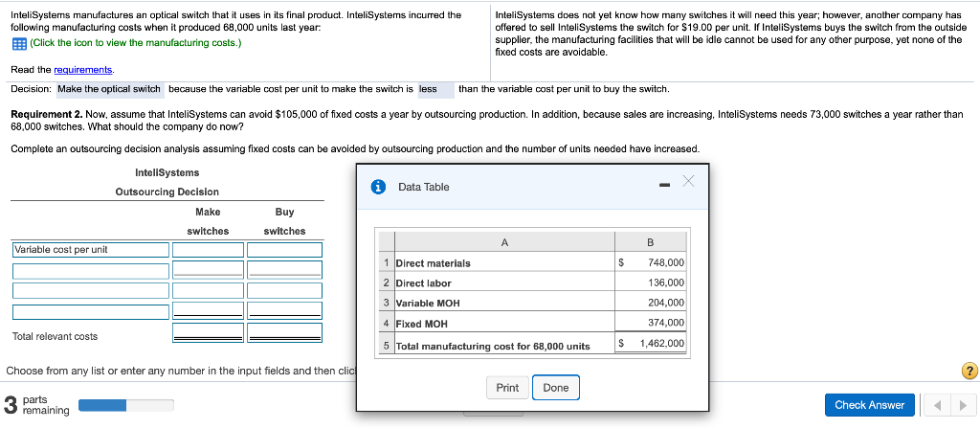Click column header A in Data Table

tap(504, 241)
